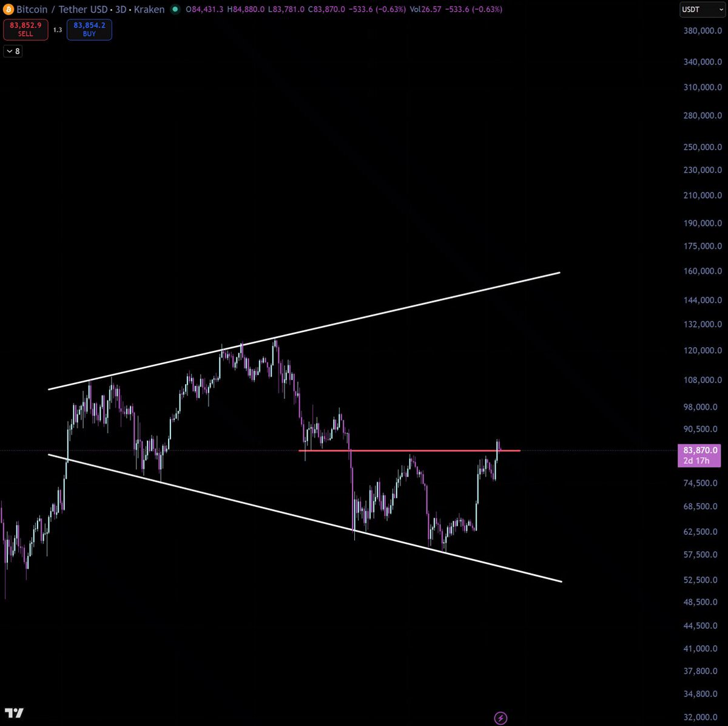Click the 1.3 spread value
Image resolution: width=728 pixels, height=726 pixels.
58,29
